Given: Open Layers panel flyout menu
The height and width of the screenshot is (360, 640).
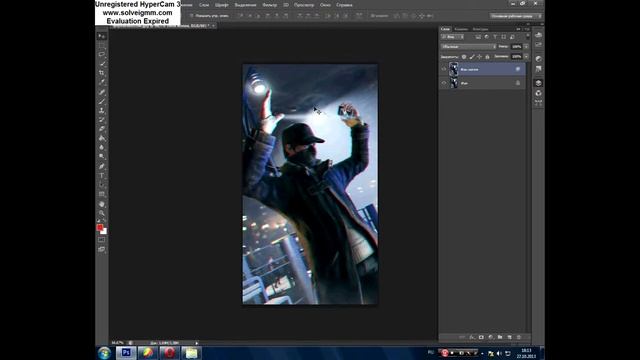Looking at the screenshot, I should tap(528, 29).
